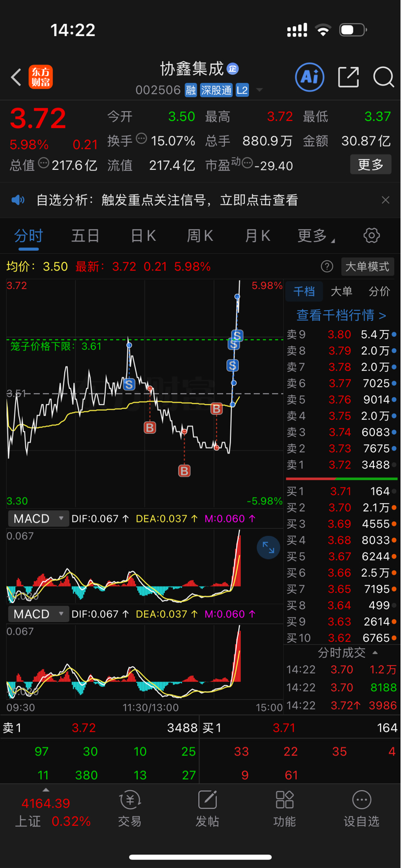Open chart settings gear icon
The image size is (401, 868).
[x=371, y=236]
